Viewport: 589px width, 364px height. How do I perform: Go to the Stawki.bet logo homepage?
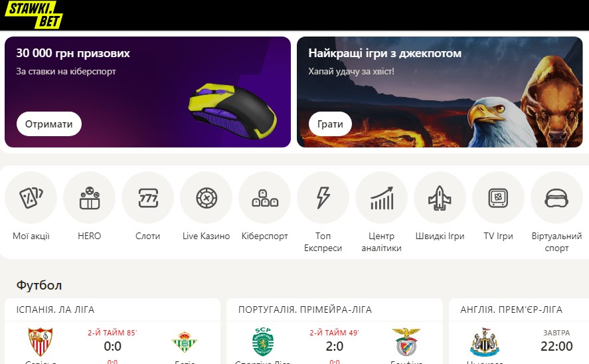(34, 15)
